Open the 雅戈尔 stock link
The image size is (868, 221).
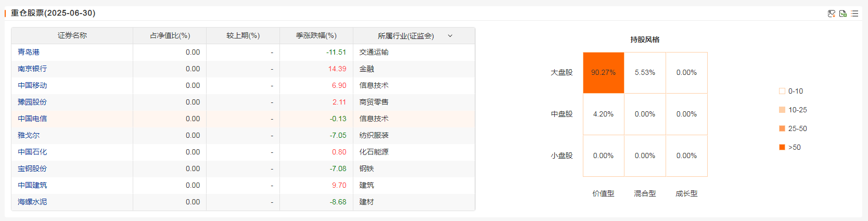[x=29, y=135]
